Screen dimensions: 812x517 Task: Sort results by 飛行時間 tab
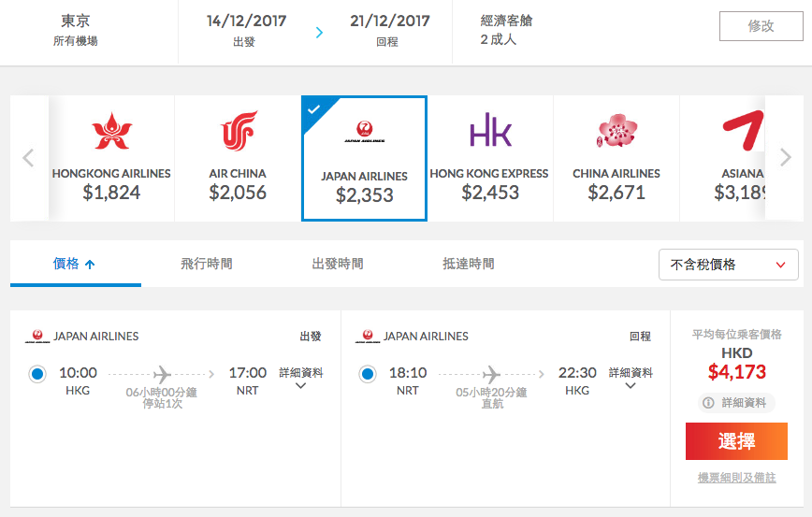(x=206, y=264)
